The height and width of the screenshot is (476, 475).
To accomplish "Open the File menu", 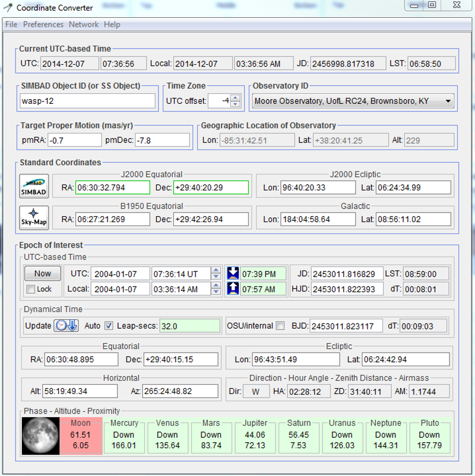I will (11, 24).
